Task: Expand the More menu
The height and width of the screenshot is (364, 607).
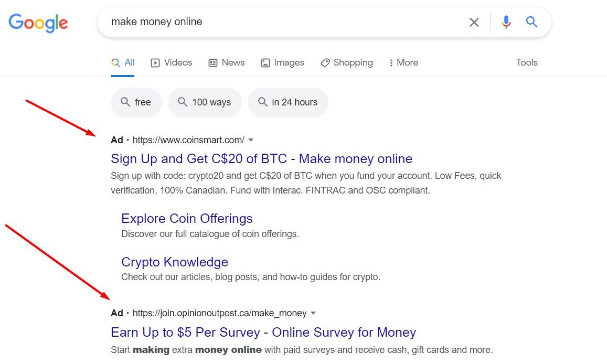Action: pyautogui.click(x=404, y=62)
